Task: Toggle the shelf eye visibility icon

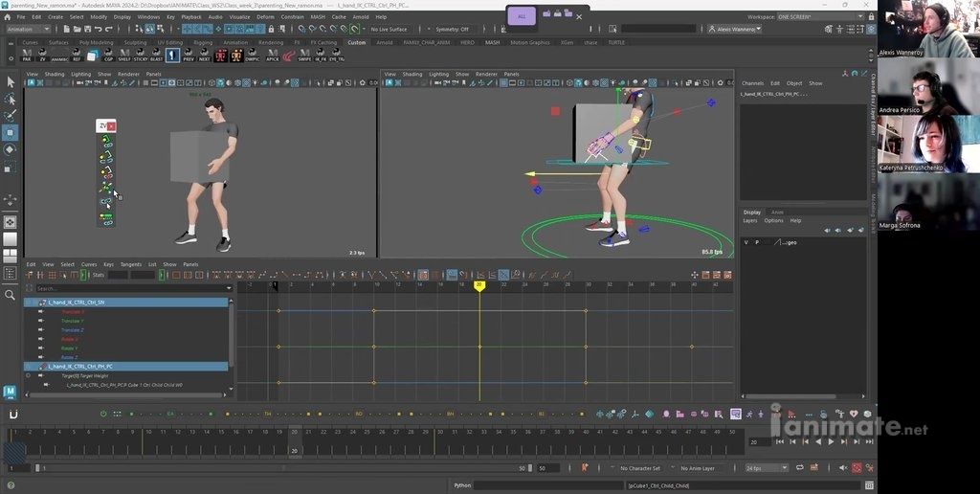Action: pos(9,58)
